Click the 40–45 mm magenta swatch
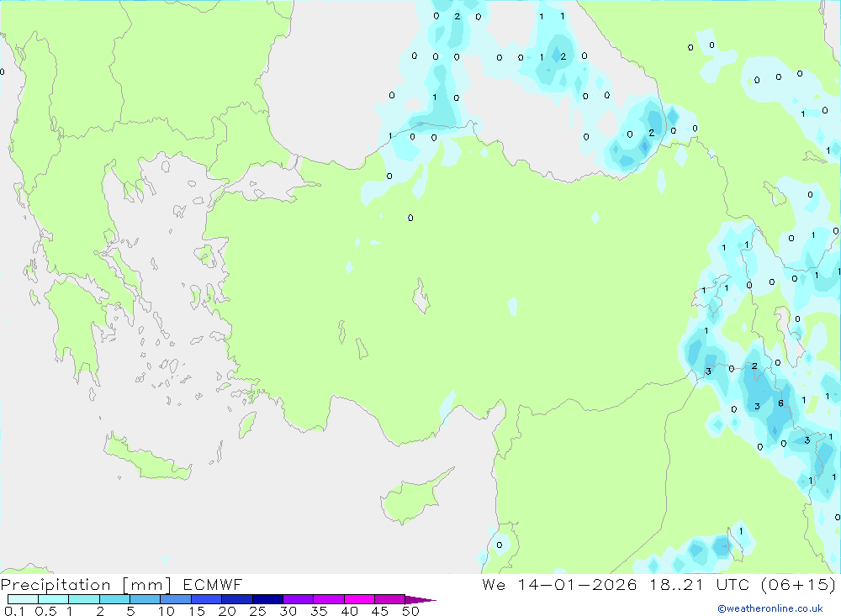 tap(359, 599)
